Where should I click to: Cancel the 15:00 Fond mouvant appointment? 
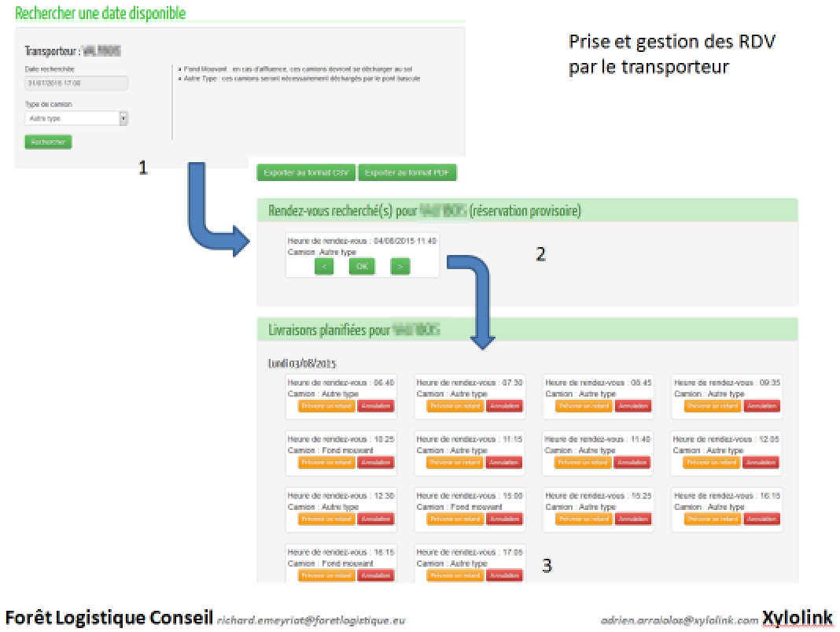tap(505, 519)
